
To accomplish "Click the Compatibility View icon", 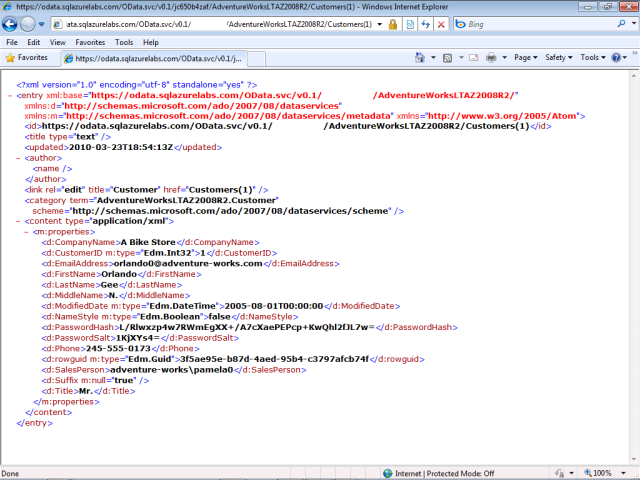I will coord(410,24).
